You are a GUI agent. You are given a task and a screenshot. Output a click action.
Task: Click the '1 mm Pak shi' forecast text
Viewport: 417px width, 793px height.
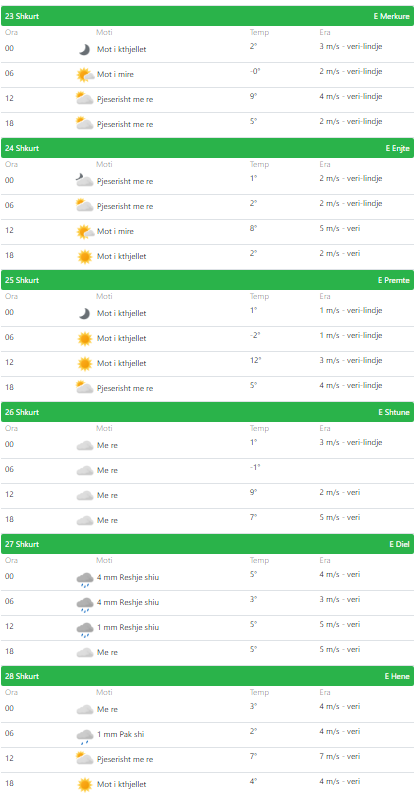pos(120,734)
